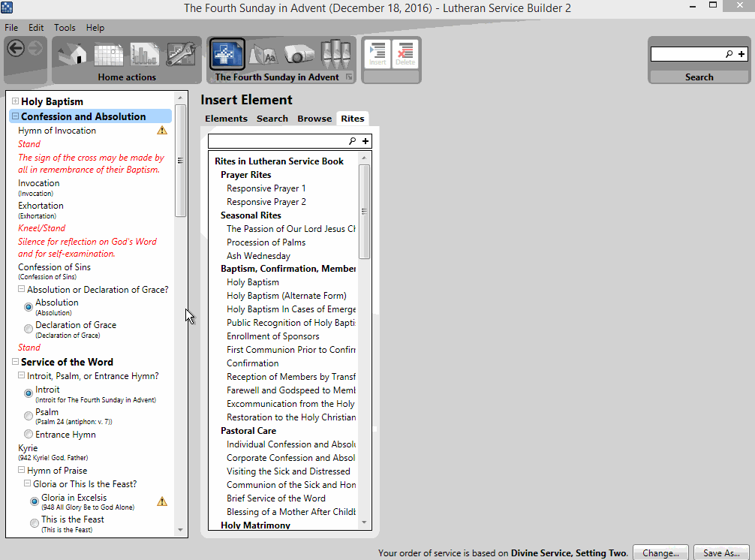This screenshot has width=755, height=560.
Task: Select the Rites tab
Action: coord(353,119)
